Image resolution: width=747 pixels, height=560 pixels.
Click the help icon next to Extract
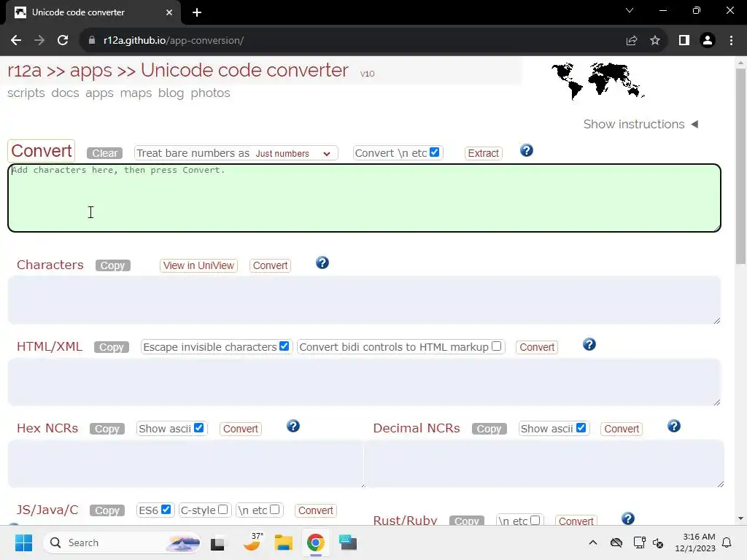(x=527, y=150)
